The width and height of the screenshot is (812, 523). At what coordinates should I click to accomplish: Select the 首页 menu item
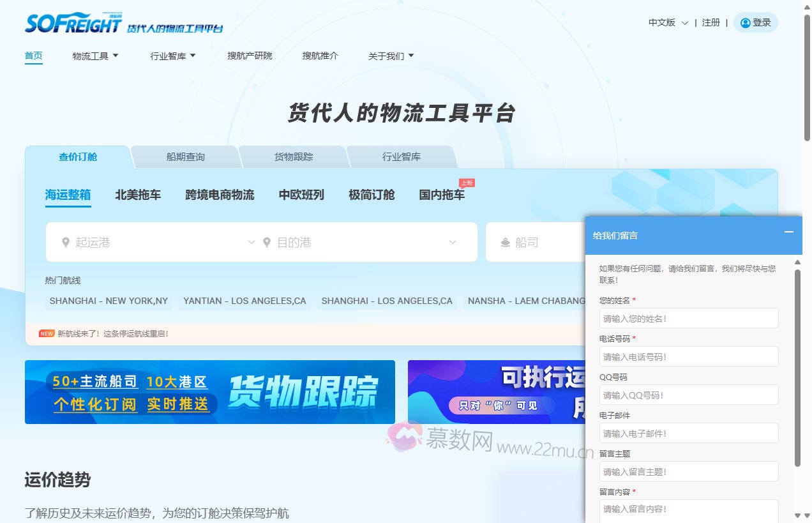(x=33, y=56)
